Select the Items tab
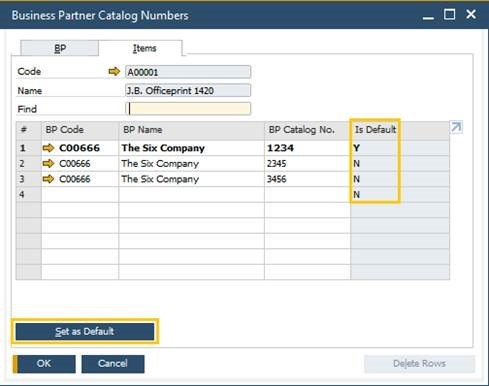 click(x=144, y=48)
